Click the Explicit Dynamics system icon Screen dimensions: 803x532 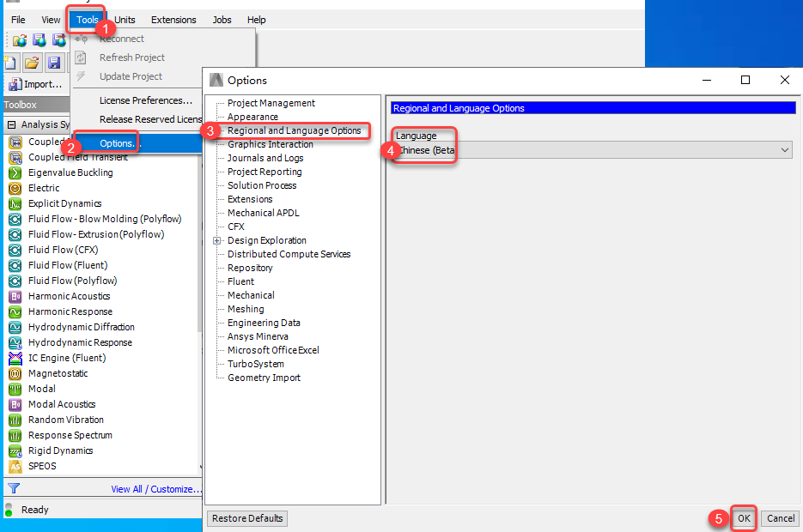[x=15, y=203]
